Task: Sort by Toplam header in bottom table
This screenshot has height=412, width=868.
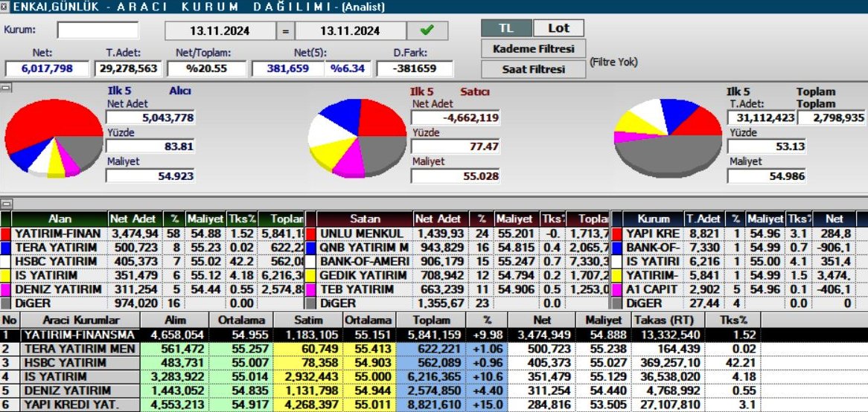Action: pos(431,321)
